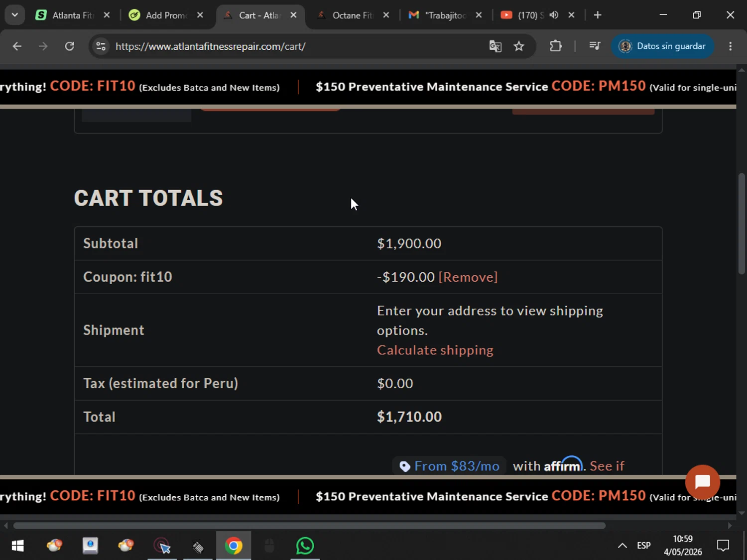This screenshot has height=560, width=747.
Task: Click the horizontal scroll right arrow
Action: point(730,526)
